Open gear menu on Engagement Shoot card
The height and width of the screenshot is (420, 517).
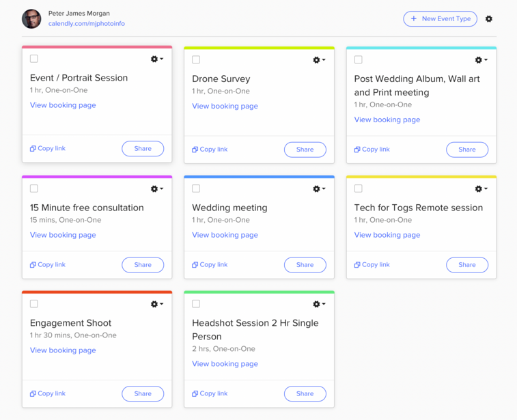pos(156,304)
